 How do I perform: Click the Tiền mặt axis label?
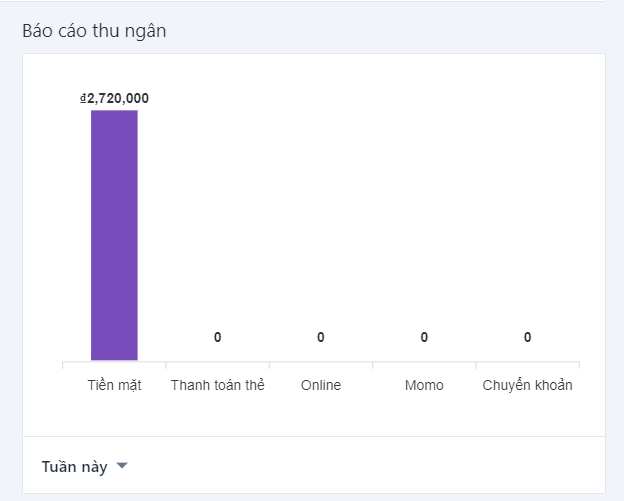click(x=114, y=385)
